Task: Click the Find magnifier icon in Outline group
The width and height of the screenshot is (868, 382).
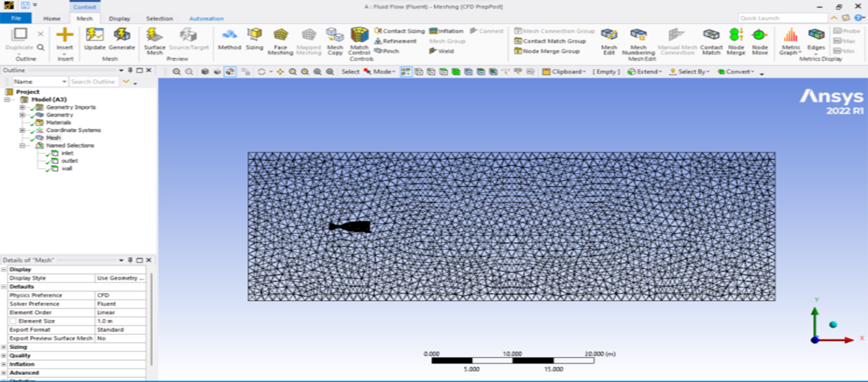Action: (x=40, y=47)
